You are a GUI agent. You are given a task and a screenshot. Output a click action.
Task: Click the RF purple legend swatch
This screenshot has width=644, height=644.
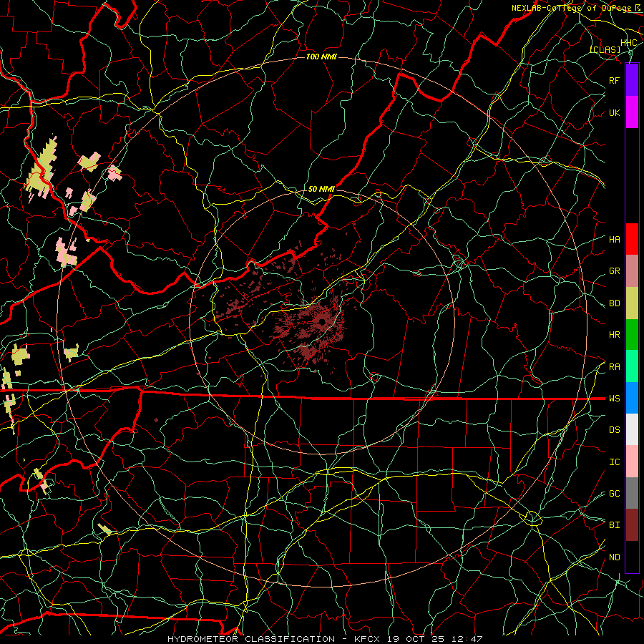click(x=632, y=80)
